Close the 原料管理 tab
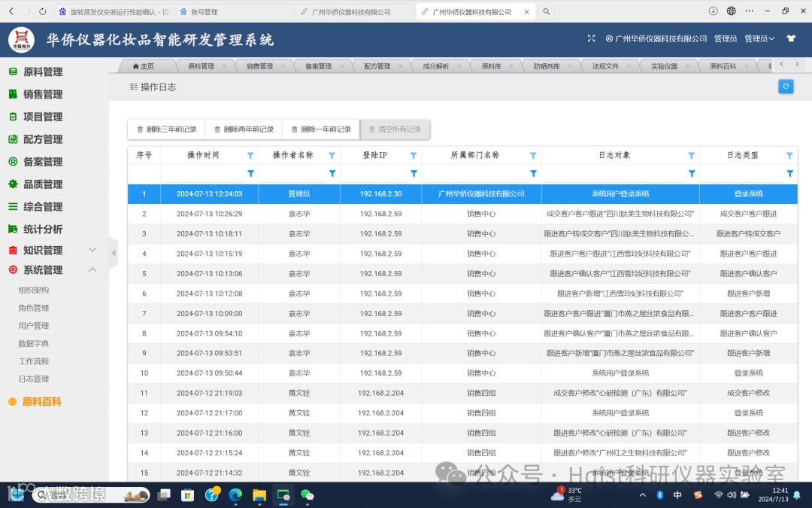Screen dimensions: 812x508 tap(224, 66)
